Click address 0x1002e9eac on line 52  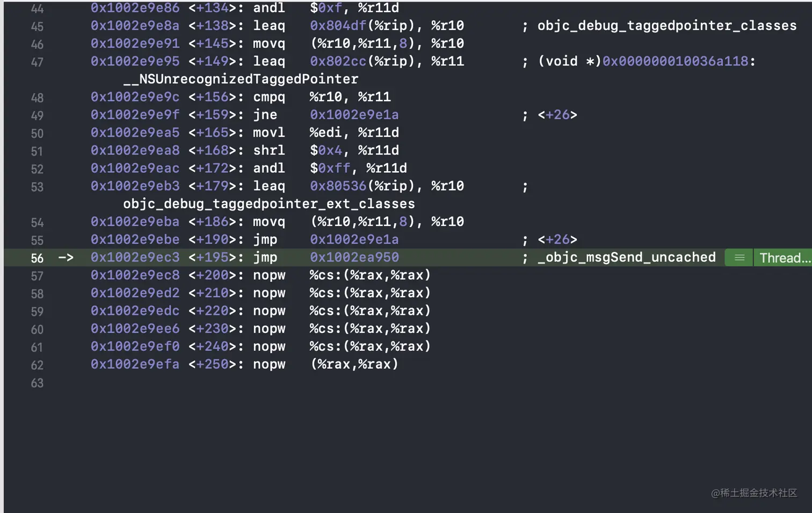(x=135, y=167)
